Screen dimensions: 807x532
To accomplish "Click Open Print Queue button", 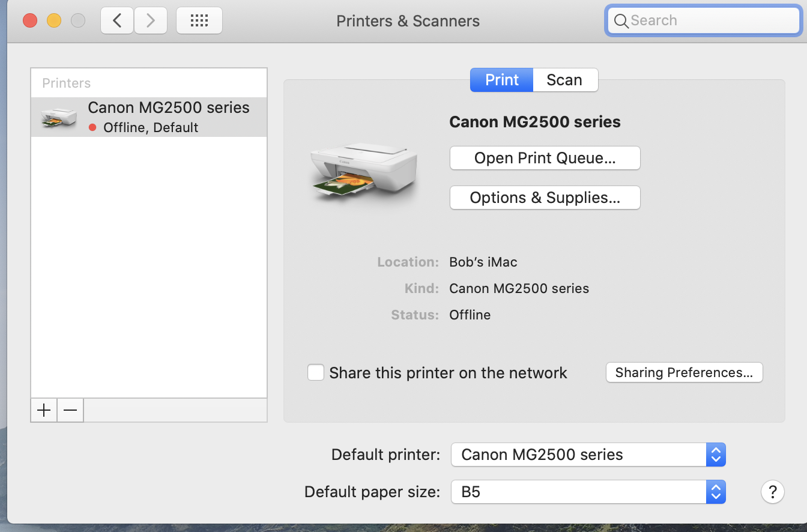I will click(x=545, y=158).
